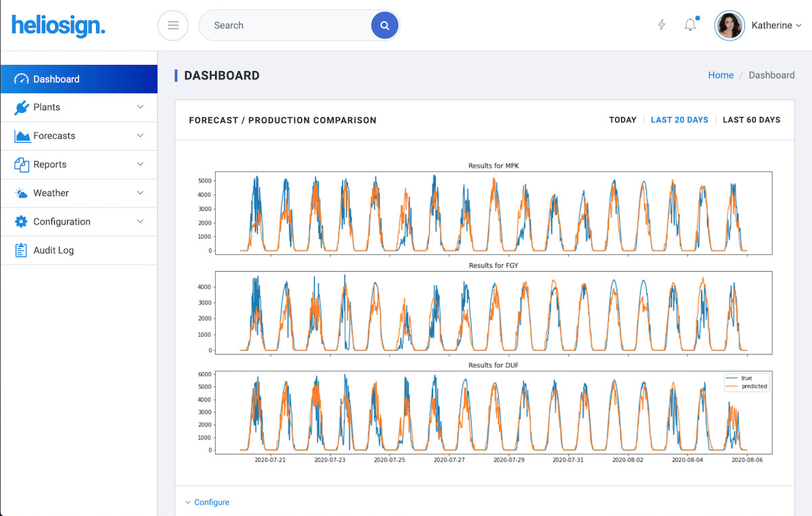Open the Reports menu item
This screenshot has height=516, width=812.
point(78,164)
